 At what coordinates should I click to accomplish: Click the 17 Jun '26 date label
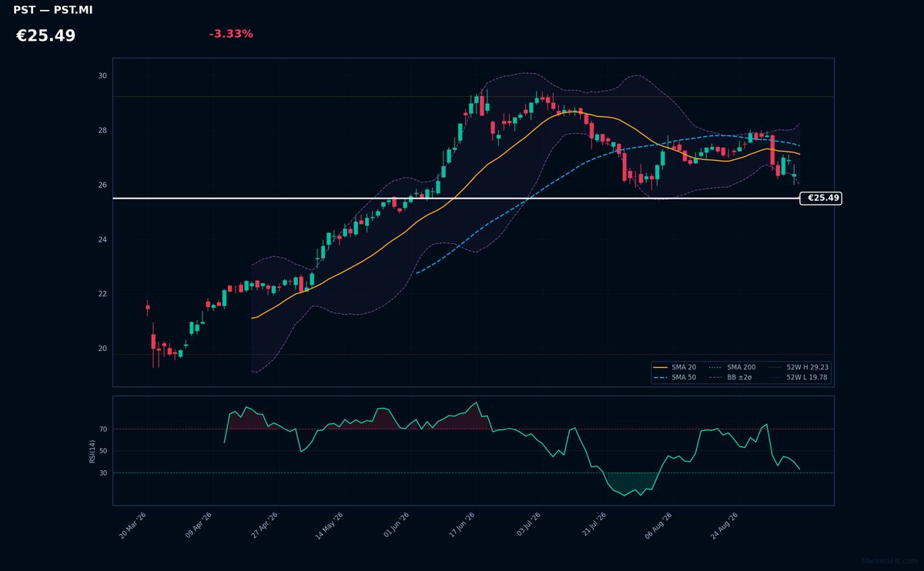coord(461,526)
